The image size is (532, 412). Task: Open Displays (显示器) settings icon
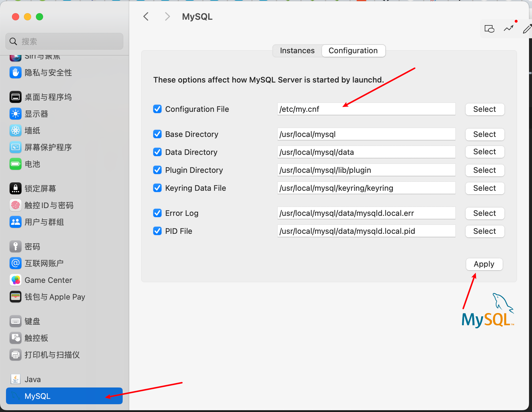[16, 114]
